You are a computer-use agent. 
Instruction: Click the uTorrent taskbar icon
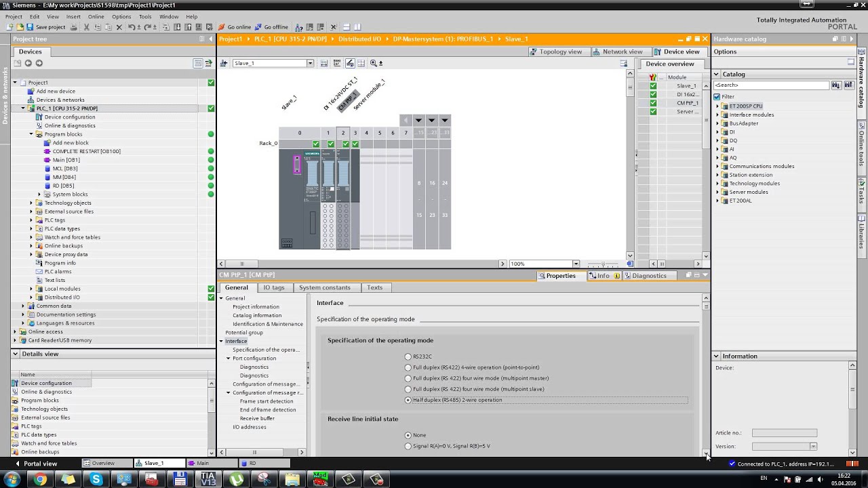click(236, 479)
